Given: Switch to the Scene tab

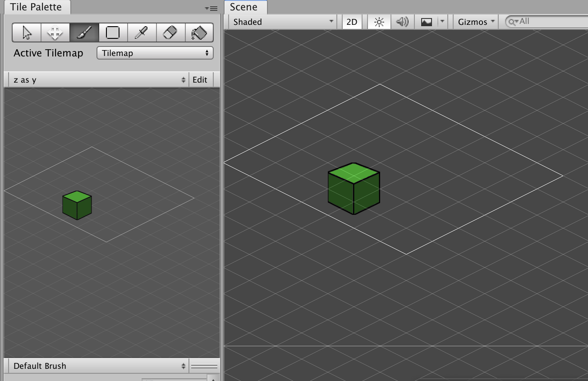Looking at the screenshot, I should click(x=245, y=7).
